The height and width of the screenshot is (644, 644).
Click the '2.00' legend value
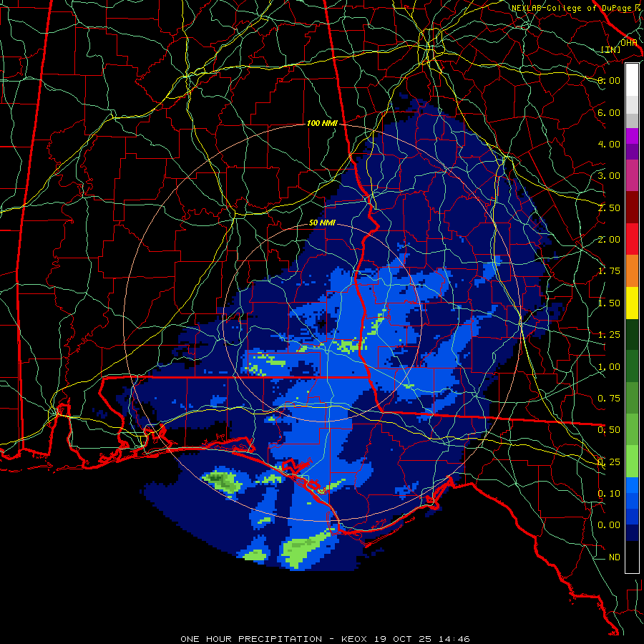[609, 240]
